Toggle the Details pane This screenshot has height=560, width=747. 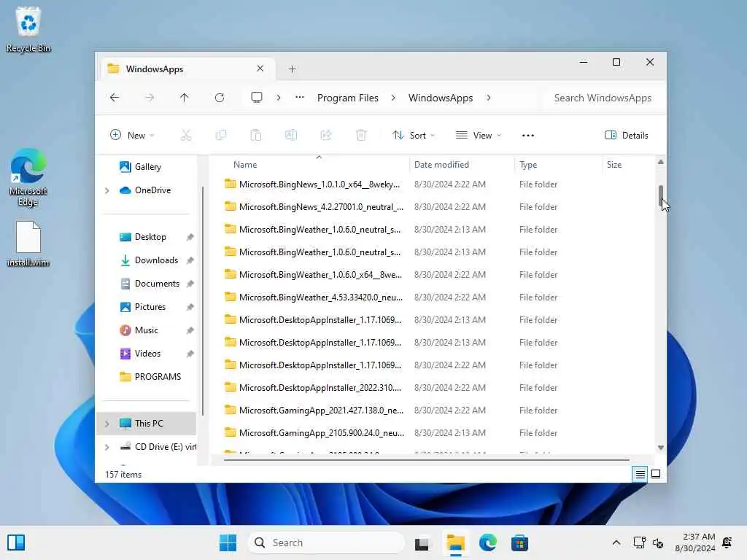pyautogui.click(x=627, y=135)
